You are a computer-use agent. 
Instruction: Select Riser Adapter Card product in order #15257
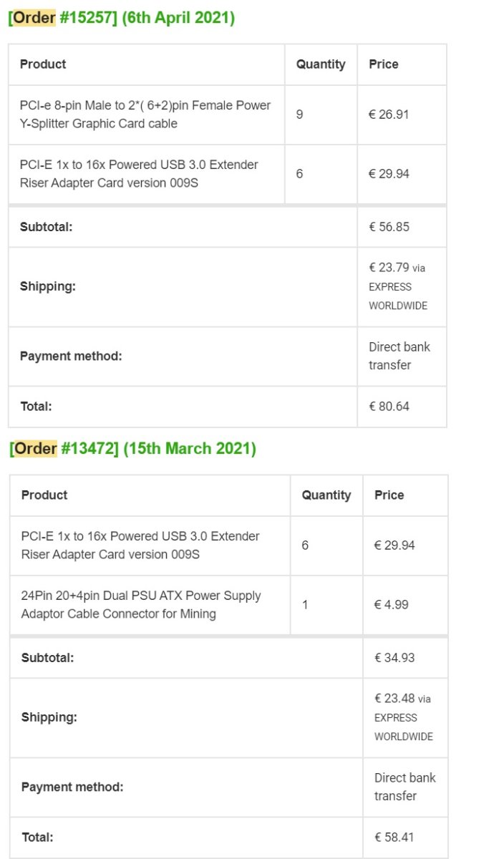click(139, 174)
